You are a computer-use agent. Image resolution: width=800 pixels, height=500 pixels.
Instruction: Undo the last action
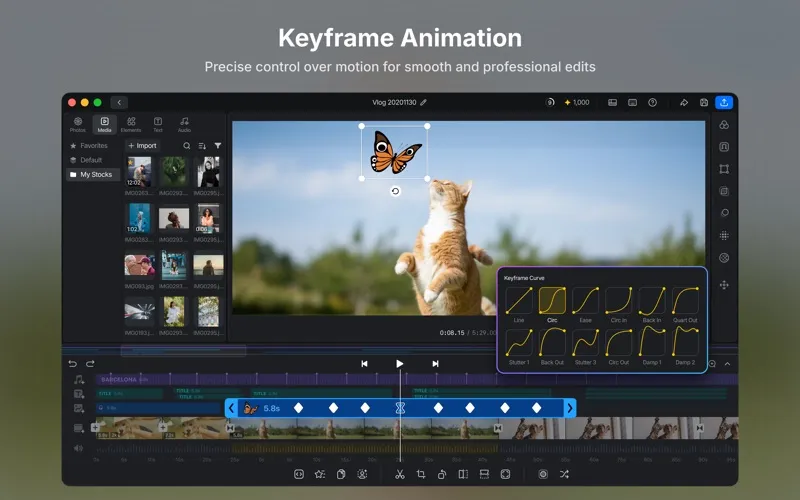pyautogui.click(x=72, y=364)
